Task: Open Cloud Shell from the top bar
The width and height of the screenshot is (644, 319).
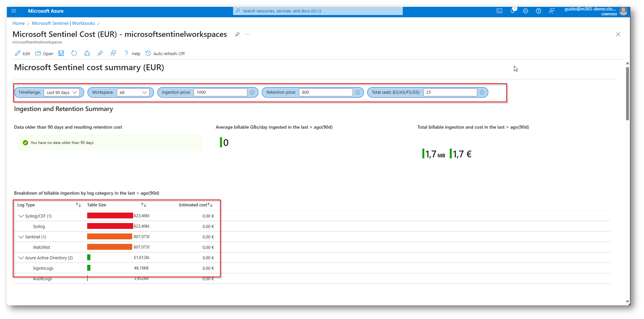Action: click(499, 11)
